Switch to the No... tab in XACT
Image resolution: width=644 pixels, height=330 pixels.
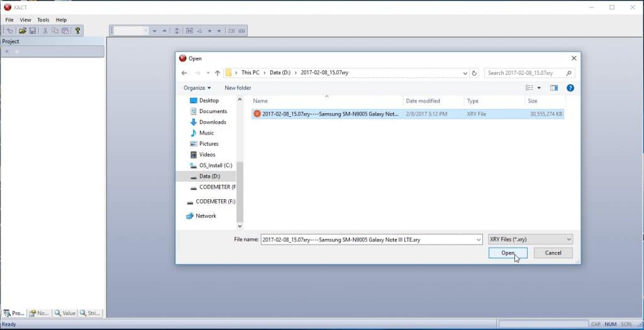pyautogui.click(x=39, y=313)
